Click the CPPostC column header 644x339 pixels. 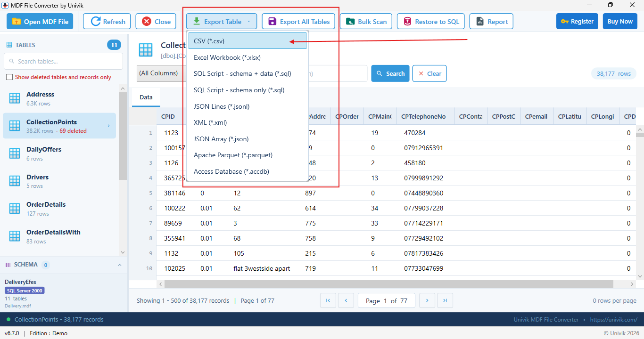pos(504,116)
